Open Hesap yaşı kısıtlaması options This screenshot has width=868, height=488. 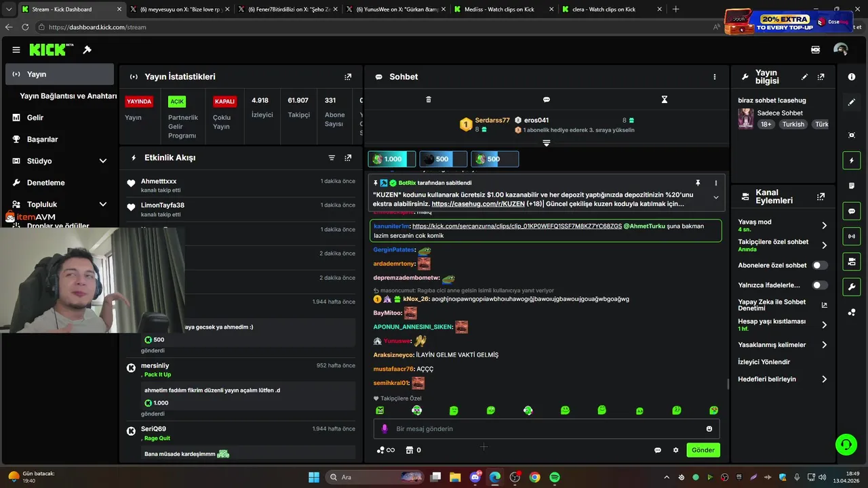(783, 325)
